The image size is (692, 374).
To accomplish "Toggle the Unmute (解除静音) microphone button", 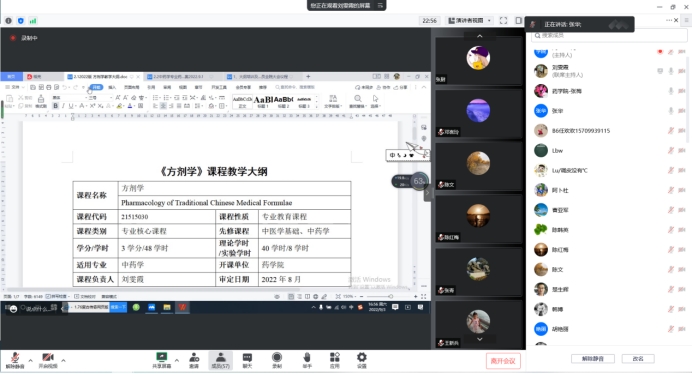I will click(x=15, y=360).
